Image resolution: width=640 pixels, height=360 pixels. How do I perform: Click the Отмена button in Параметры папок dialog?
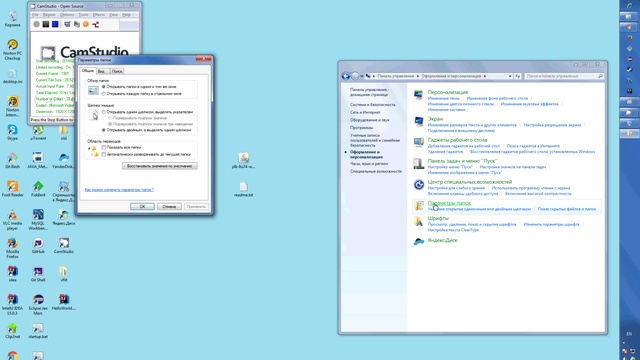[x=169, y=207]
